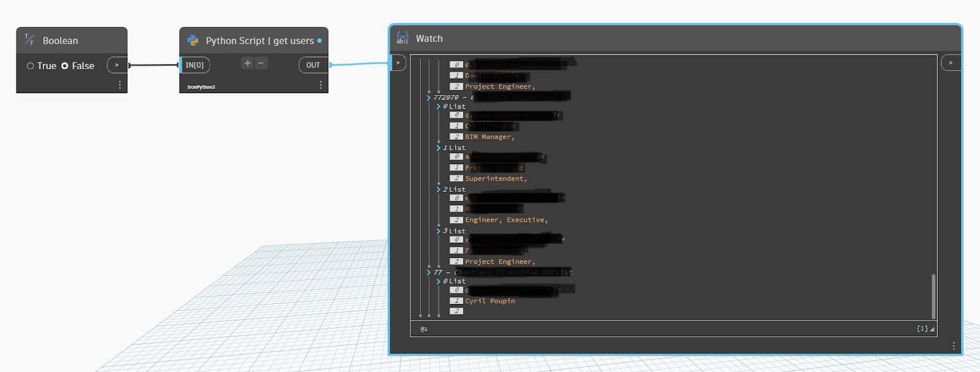Viewport: 980px width, 372px height.
Task: Collapse the 2 List entry
Action: (x=439, y=189)
